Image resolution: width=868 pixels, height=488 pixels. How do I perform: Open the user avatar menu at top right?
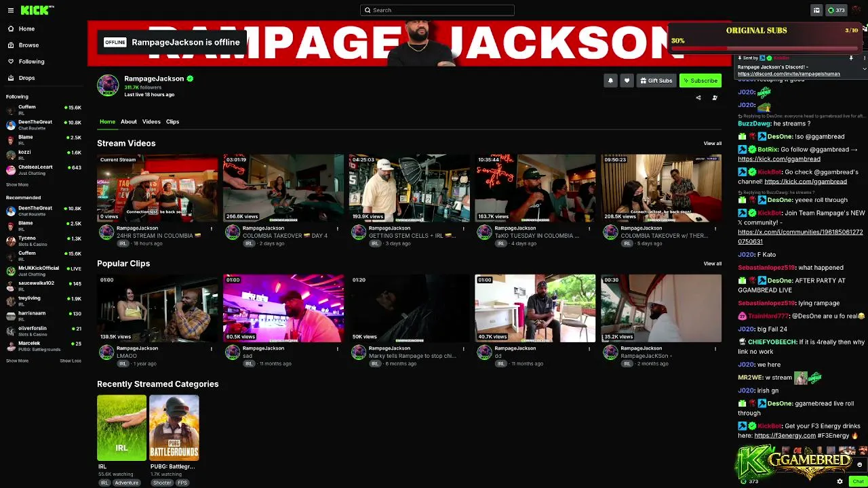[856, 10]
